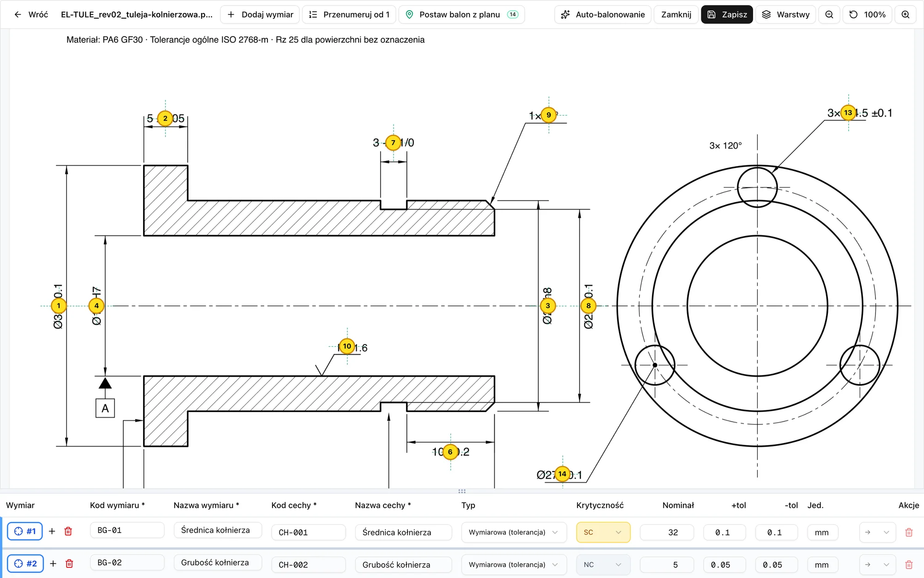The image size is (924, 578).
Task: Edit +tol value 0.05 in row #2
Action: pyautogui.click(x=724, y=565)
